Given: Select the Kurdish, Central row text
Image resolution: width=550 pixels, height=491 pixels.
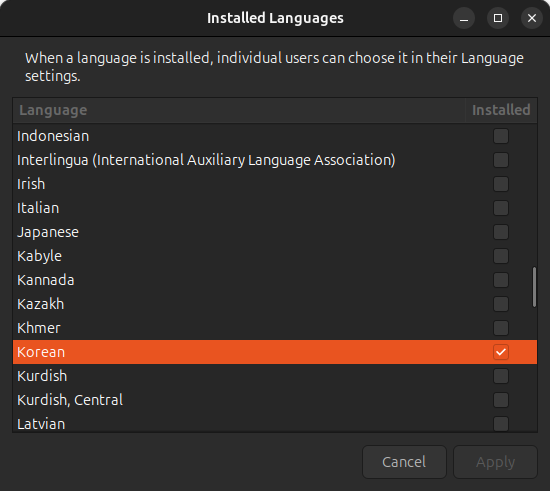Looking at the screenshot, I should tap(70, 400).
